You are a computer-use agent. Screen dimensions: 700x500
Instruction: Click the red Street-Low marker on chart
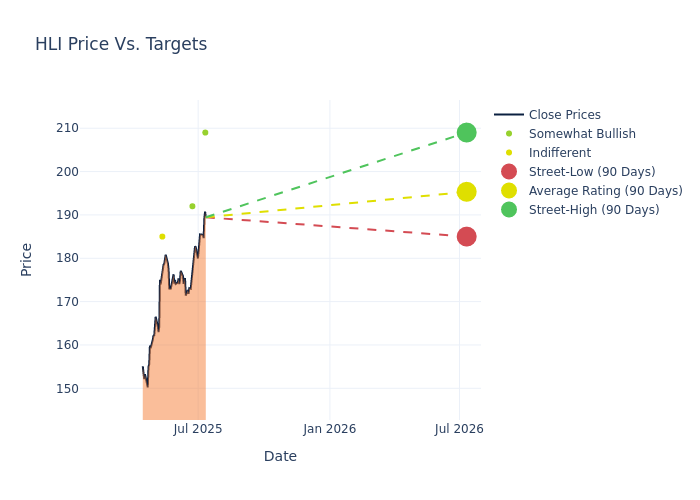[466, 237]
